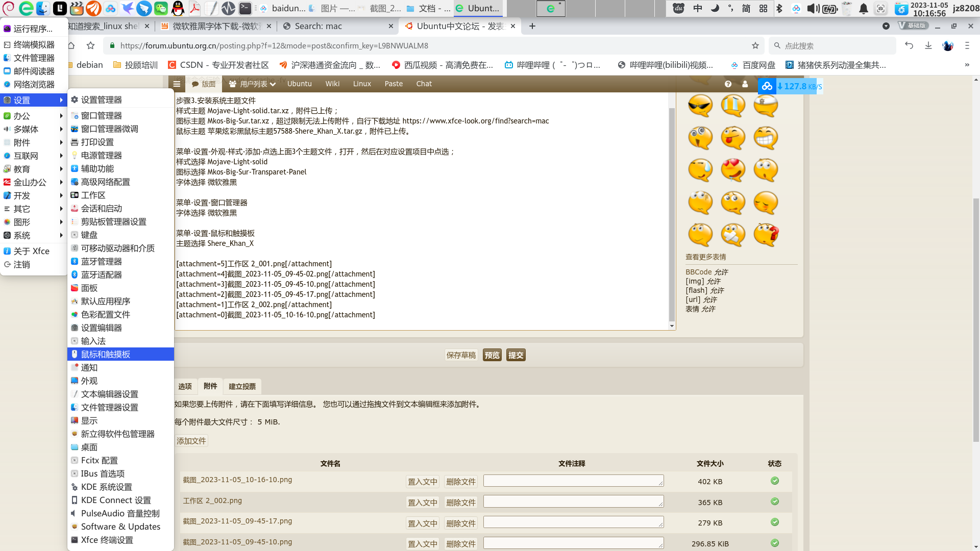Insert the sunglasses emoticon
Viewport: 980px width, 551px height.
click(700, 106)
